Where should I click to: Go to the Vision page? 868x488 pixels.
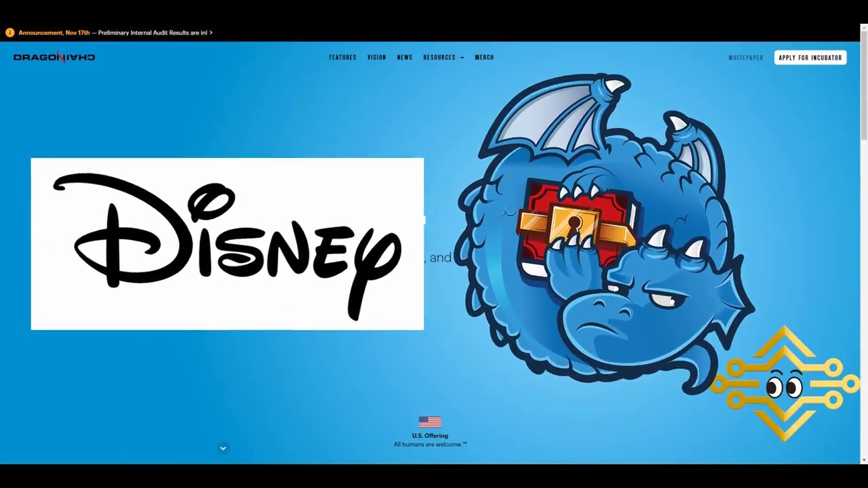[376, 58]
